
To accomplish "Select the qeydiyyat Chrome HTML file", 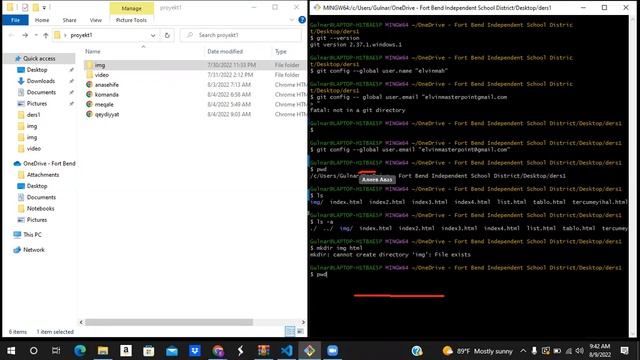I will [195, 114].
